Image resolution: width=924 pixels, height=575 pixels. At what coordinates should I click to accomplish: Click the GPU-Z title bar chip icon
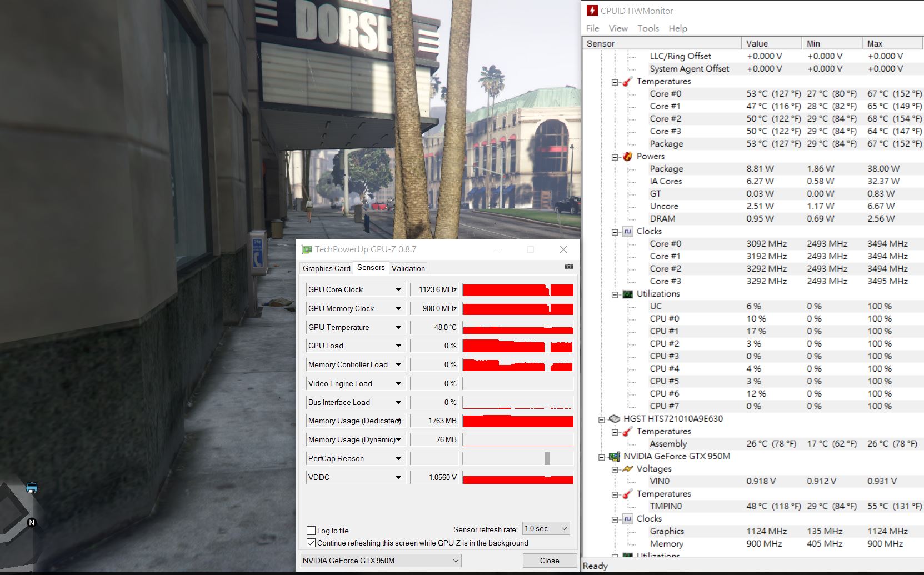point(307,249)
